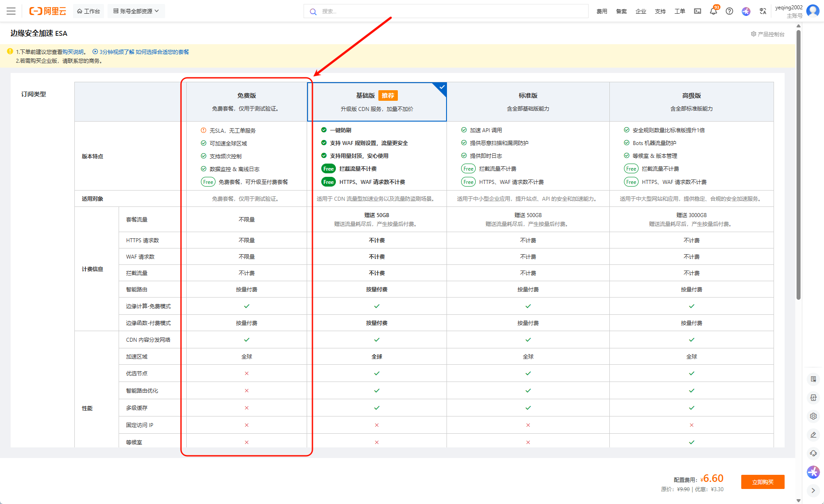The image size is (824, 504).
Task: Open the 企业 menu
Action: pyautogui.click(x=641, y=11)
